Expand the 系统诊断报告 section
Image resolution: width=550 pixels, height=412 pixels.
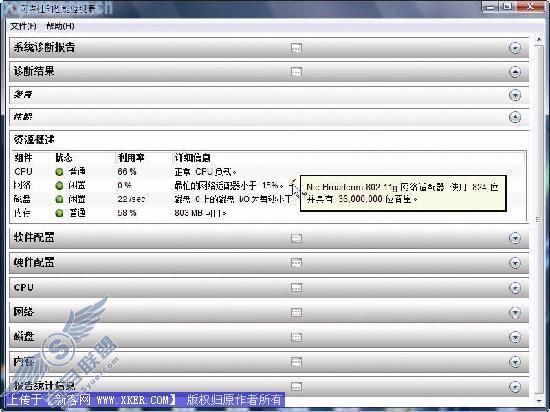pos(515,48)
